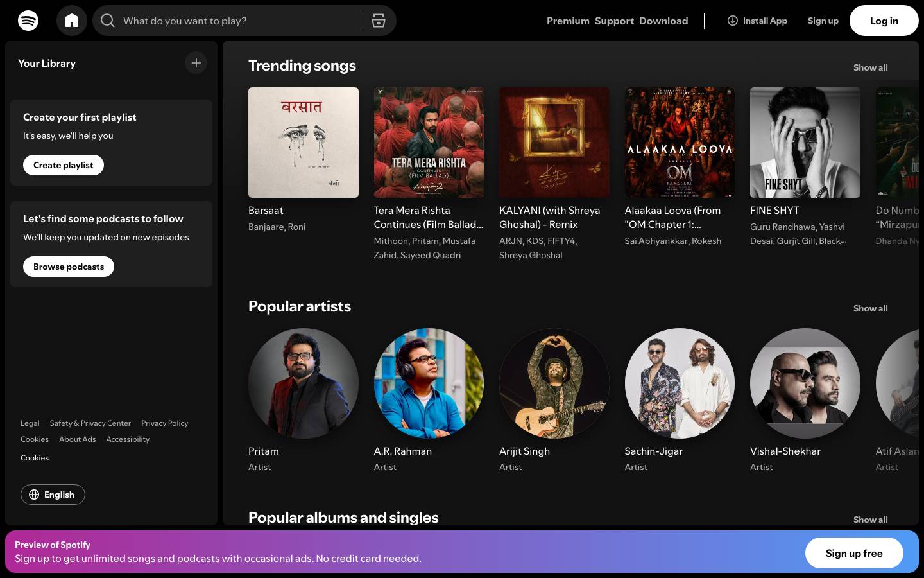Show all Popular albums and singles
Viewport: 924px width, 578px height.
(x=870, y=520)
